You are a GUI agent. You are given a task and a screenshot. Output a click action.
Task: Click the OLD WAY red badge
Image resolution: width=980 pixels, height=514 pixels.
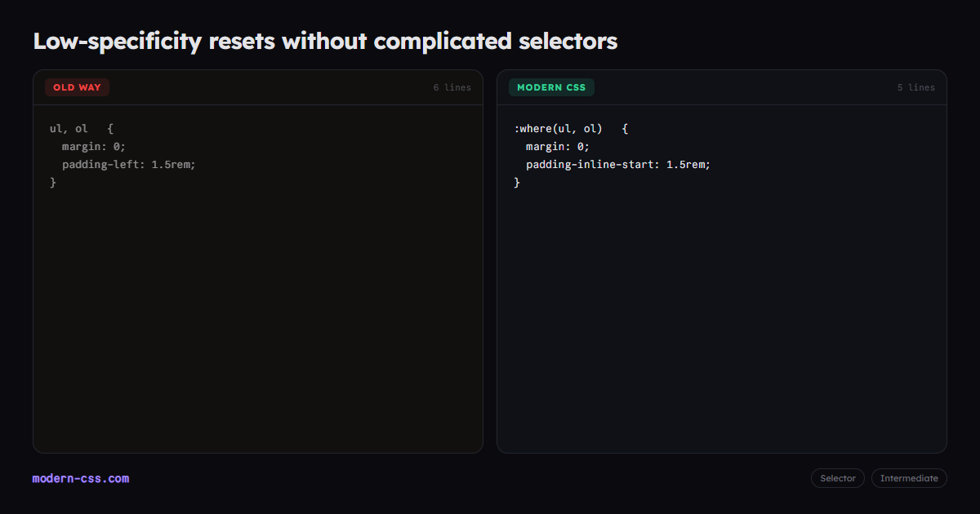point(77,87)
